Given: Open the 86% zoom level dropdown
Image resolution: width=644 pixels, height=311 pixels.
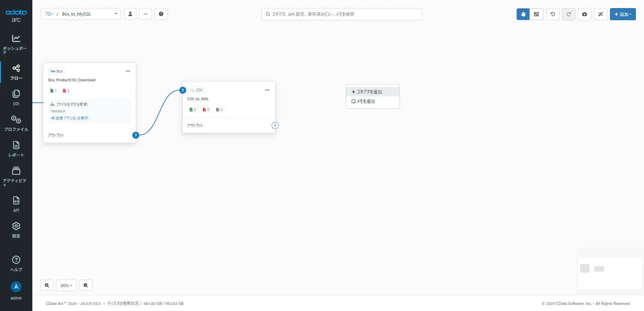Looking at the screenshot, I should click(66, 285).
